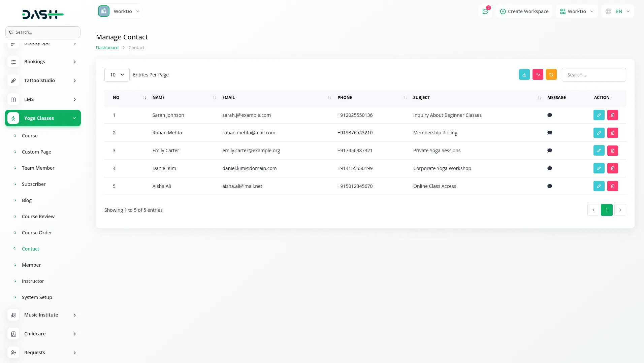Go to the Instructor sidebar item
The height and width of the screenshot is (363, 644).
[x=33, y=281]
